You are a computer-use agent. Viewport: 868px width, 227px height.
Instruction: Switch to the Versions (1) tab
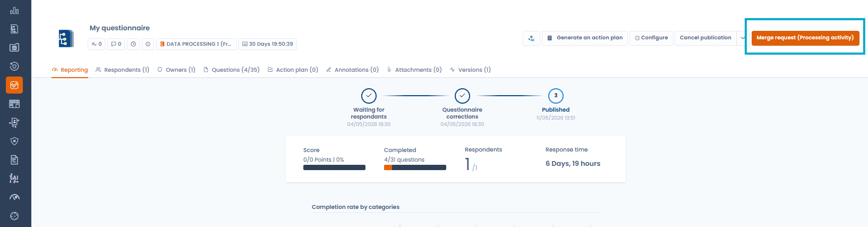click(x=470, y=70)
